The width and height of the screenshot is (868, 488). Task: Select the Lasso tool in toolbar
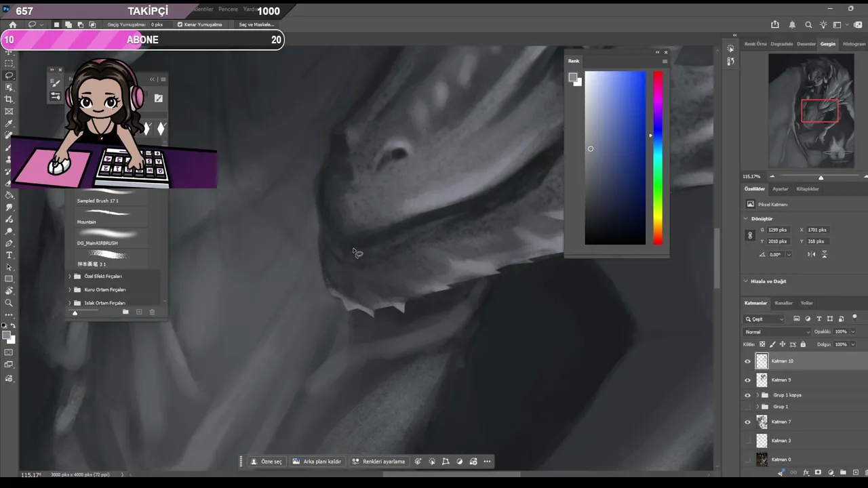tap(9, 75)
